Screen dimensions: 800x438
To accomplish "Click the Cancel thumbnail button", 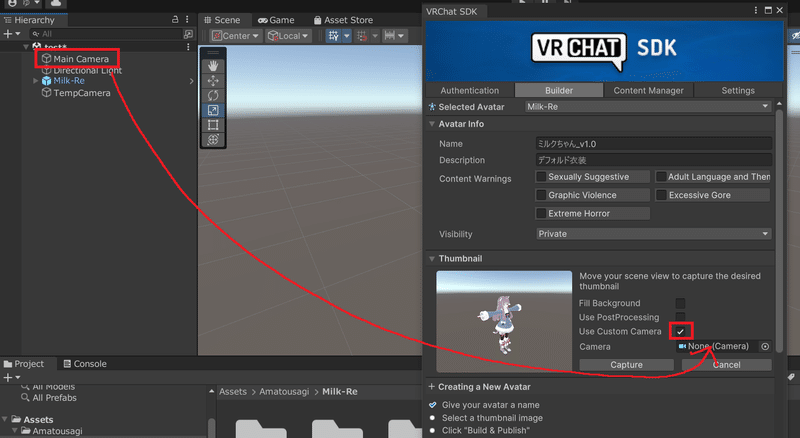I will [x=727, y=365].
